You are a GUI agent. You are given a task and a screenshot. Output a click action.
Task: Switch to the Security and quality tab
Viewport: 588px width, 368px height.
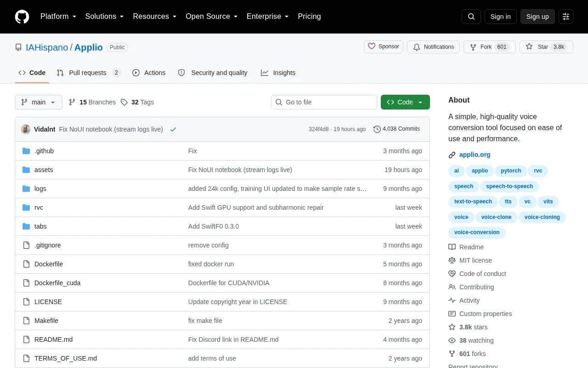(213, 73)
